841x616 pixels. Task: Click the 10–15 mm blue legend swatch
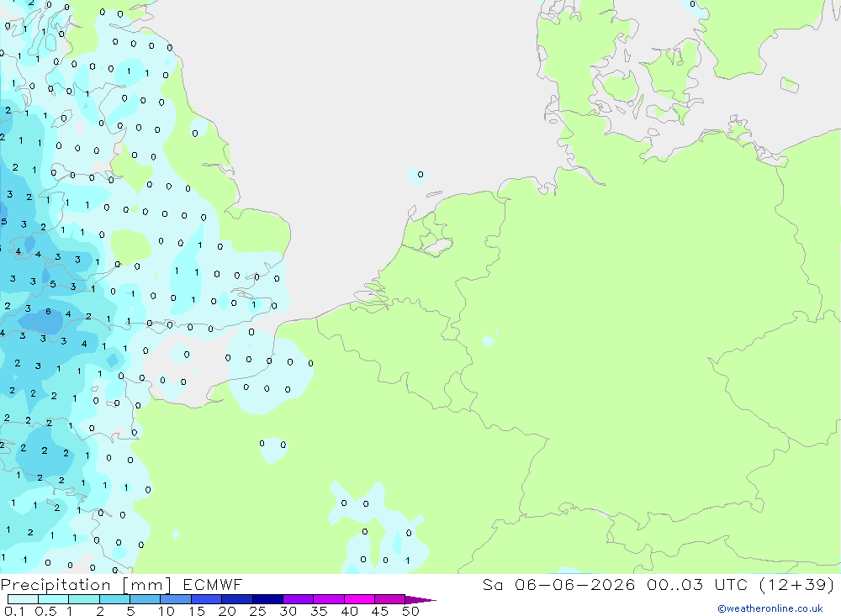coord(176,599)
